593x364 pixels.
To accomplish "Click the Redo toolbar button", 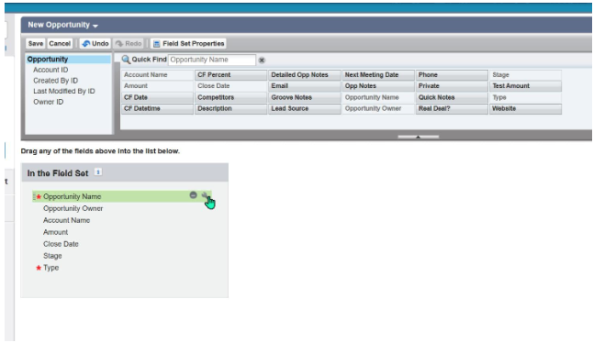I will (x=129, y=43).
